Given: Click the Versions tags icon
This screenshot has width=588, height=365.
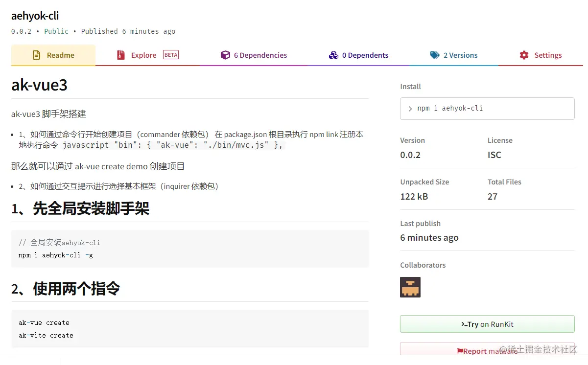Looking at the screenshot, I should (x=435, y=55).
